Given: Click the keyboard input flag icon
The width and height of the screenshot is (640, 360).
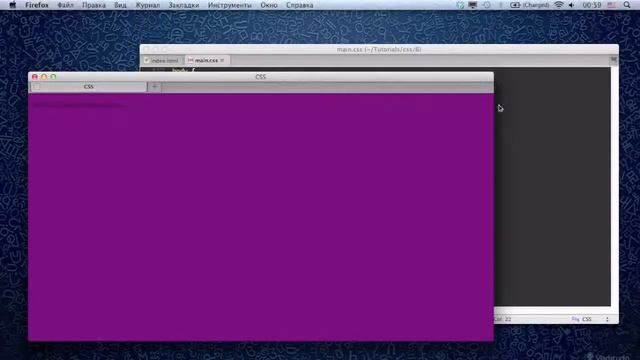Looking at the screenshot, I should click(612, 5).
